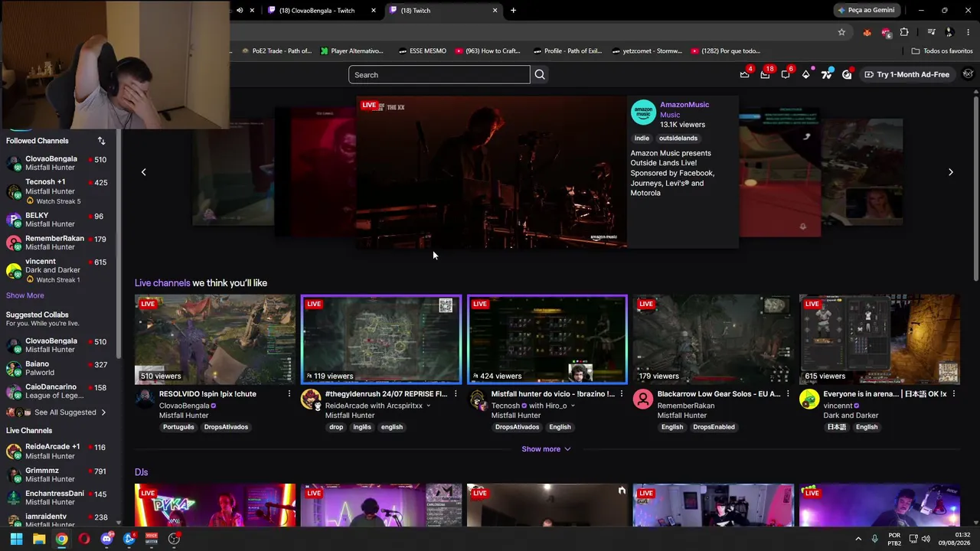This screenshot has height=551, width=980.
Task: Open the MetaMask fox extension
Action: (x=867, y=32)
